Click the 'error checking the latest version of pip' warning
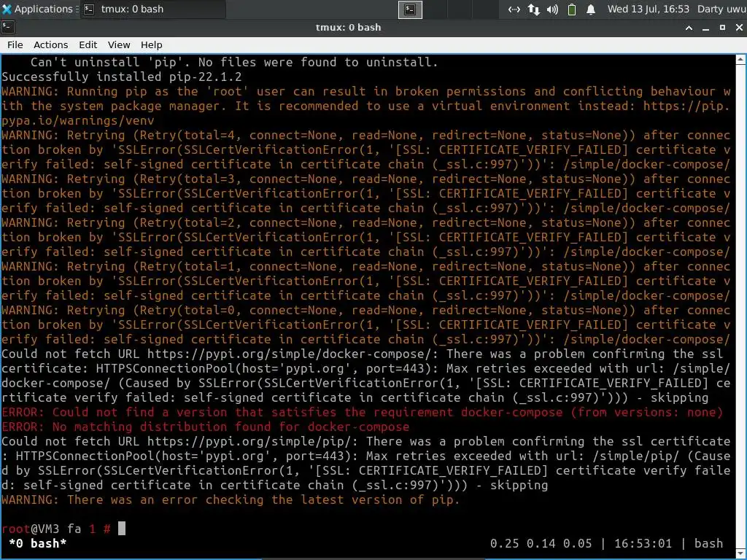The height and width of the screenshot is (560, 747). [x=230, y=499]
